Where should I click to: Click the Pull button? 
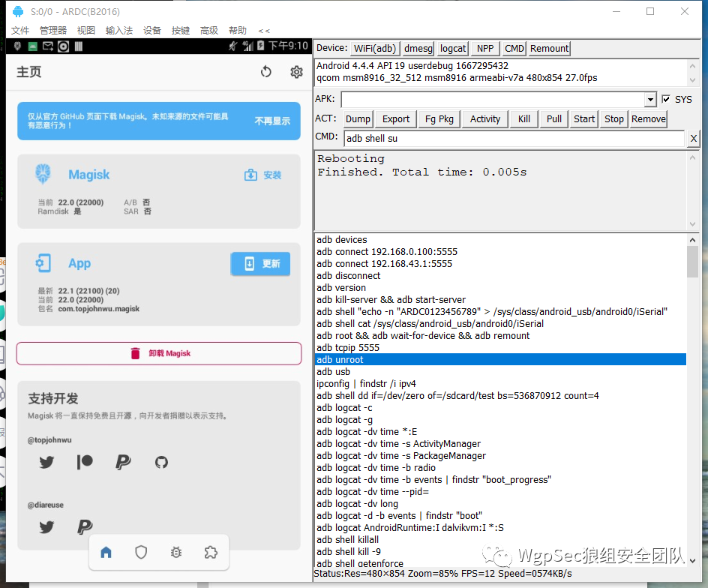(554, 118)
